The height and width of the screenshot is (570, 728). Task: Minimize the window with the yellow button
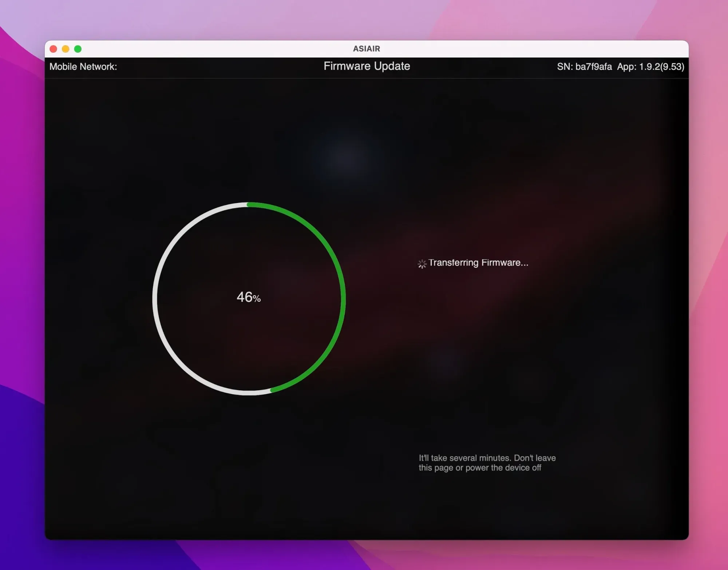coord(66,49)
